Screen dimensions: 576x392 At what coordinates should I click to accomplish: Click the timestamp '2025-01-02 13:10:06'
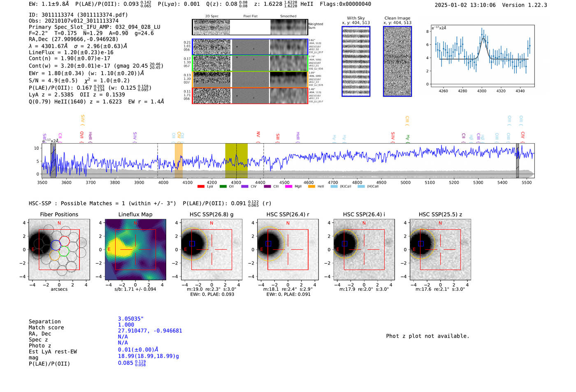[x=465, y=5]
